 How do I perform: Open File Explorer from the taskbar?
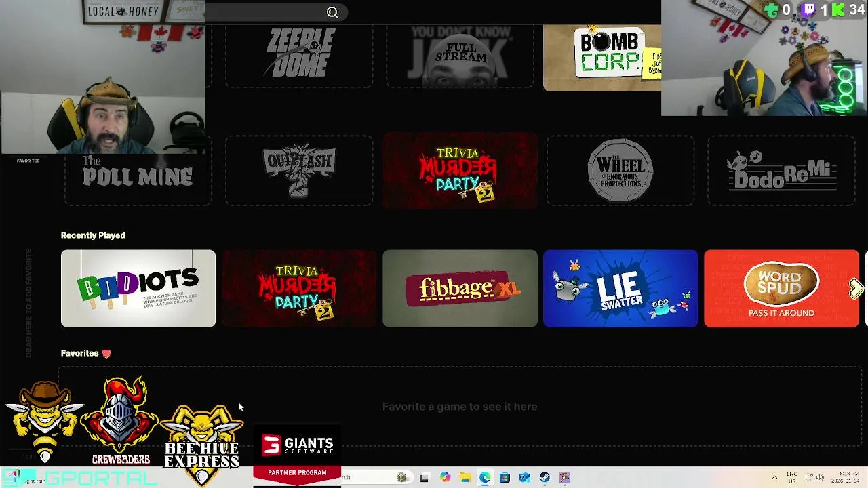465,478
